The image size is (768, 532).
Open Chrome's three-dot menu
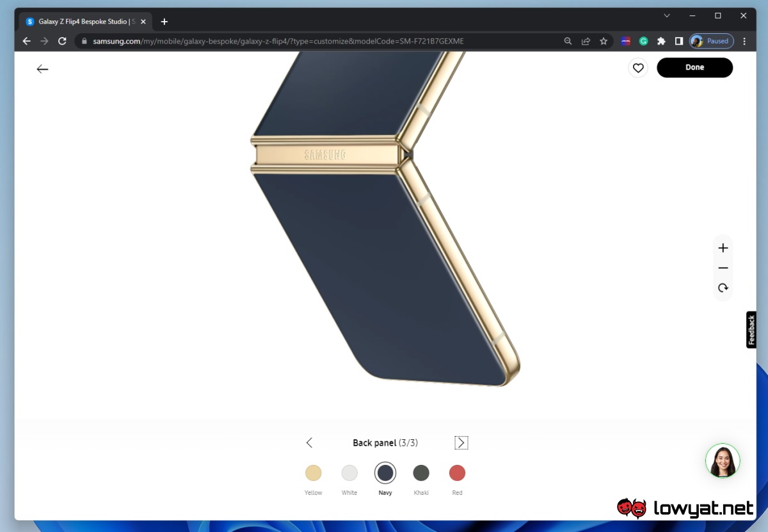(x=744, y=41)
